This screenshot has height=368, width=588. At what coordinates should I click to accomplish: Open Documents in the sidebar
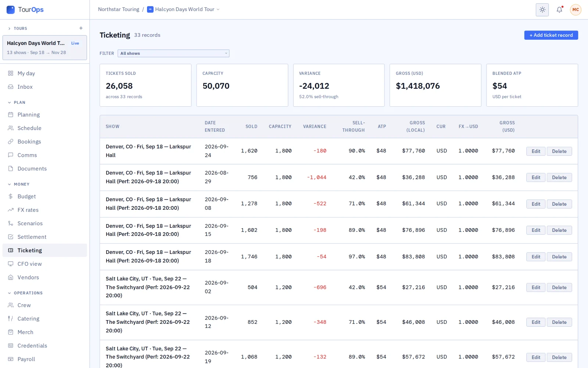click(45, 169)
